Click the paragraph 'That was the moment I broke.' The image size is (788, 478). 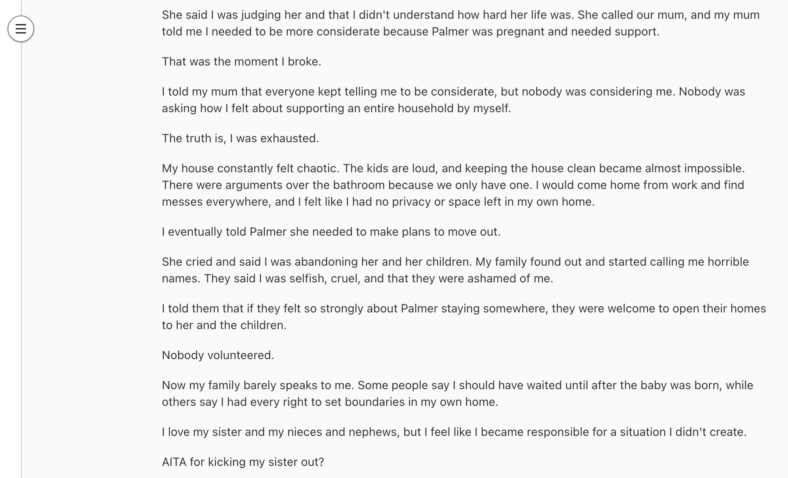tap(241, 62)
